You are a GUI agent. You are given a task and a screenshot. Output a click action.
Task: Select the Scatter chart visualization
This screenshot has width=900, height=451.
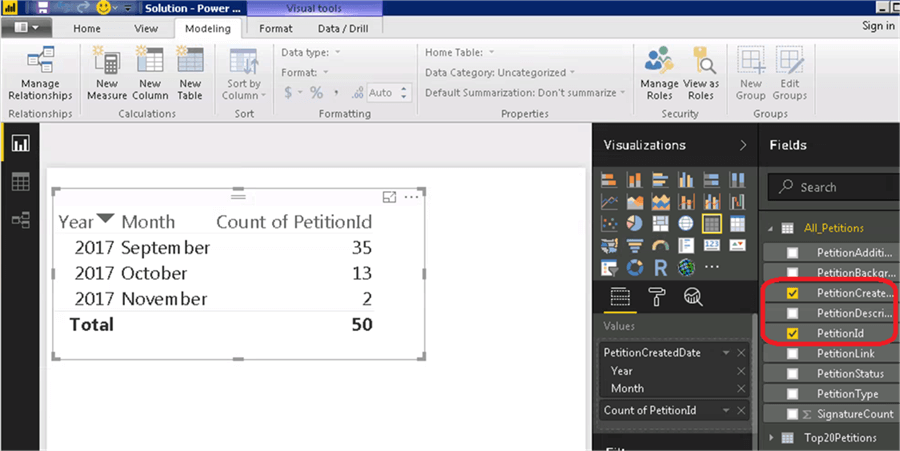tap(609, 224)
